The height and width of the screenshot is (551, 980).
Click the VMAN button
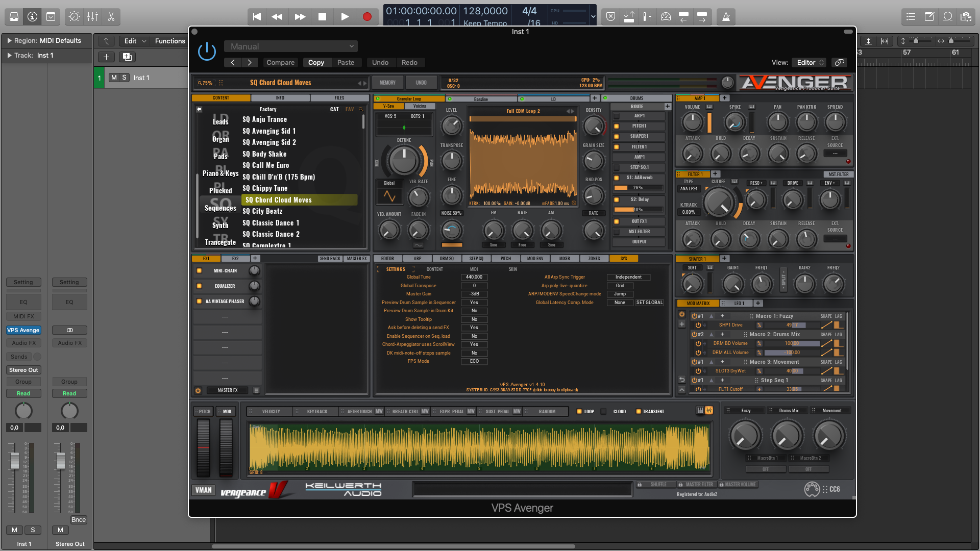203,490
